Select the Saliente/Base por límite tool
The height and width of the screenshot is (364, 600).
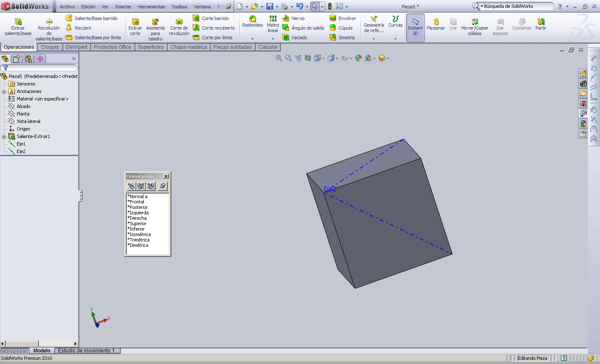coord(93,38)
